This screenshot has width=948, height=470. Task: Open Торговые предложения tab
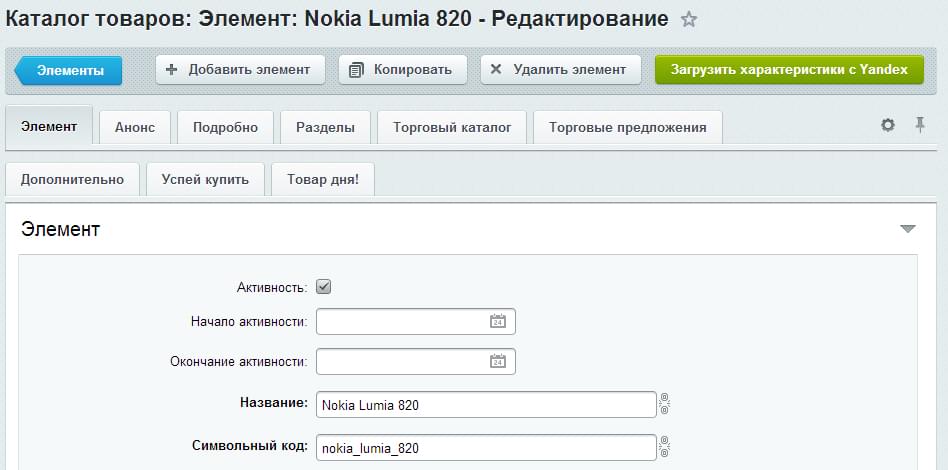click(x=628, y=127)
